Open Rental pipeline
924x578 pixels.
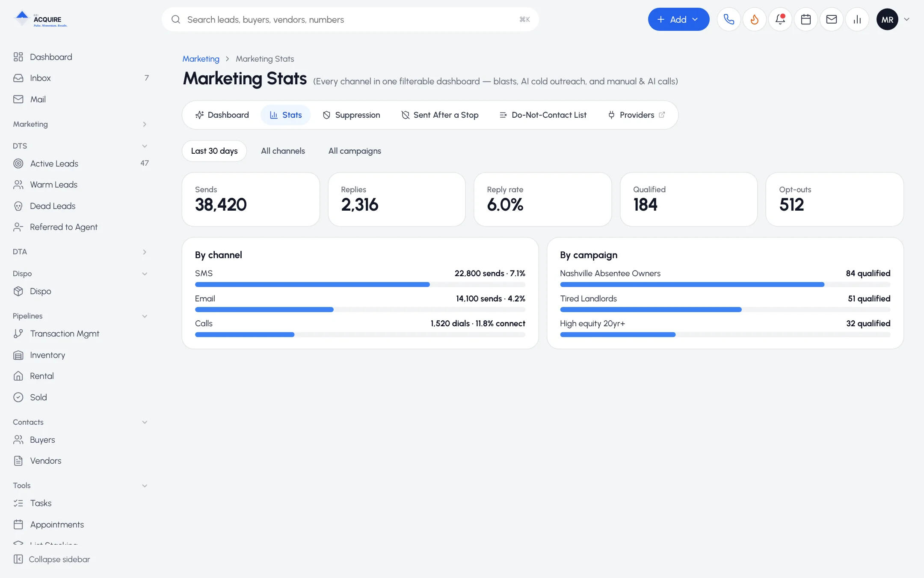[x=81, y=376]
